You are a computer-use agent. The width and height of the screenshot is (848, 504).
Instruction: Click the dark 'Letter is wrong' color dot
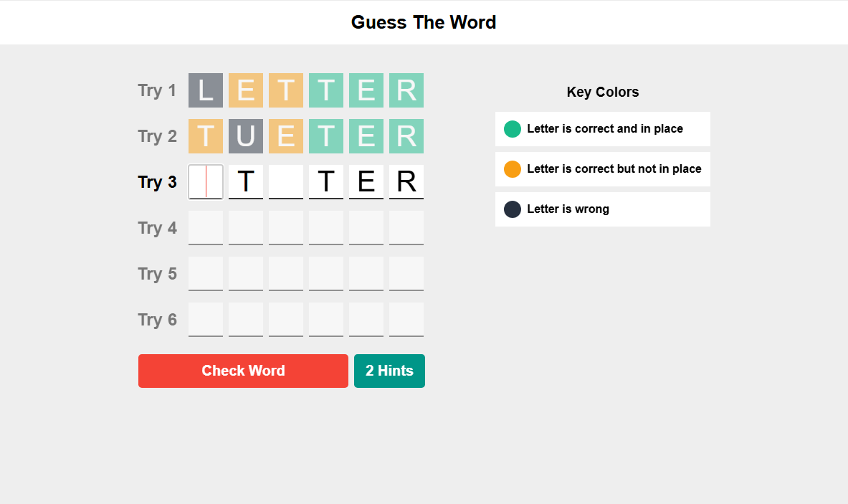512,209
